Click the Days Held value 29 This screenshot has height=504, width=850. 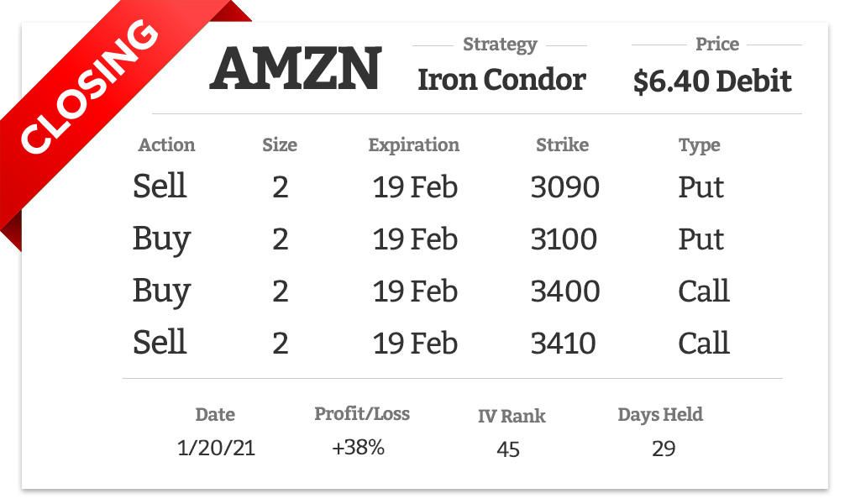point(664,449)
